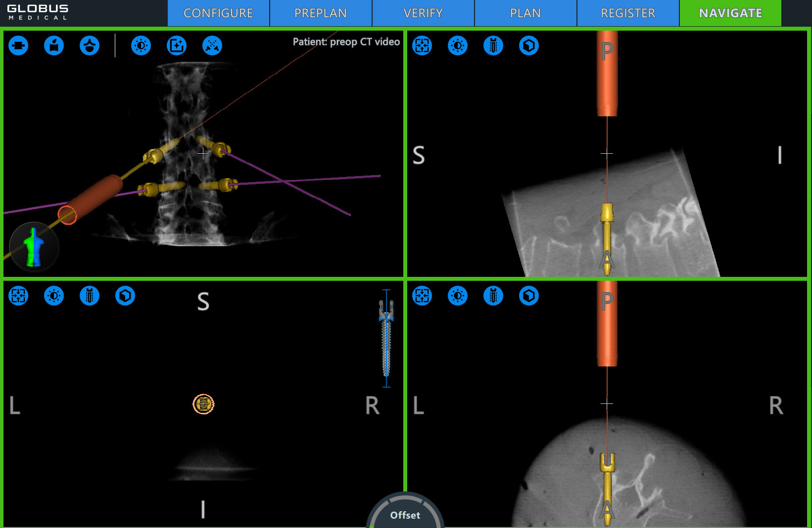Click the center-arrows icon in the axial (L–R) view
The width and height of the screenshot is (812, 528).
[x=422, y=296]
